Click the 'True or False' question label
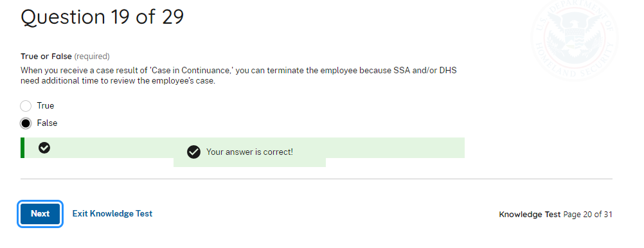The height and width of the screenshot is (248, 644). [x=46, y=57]
